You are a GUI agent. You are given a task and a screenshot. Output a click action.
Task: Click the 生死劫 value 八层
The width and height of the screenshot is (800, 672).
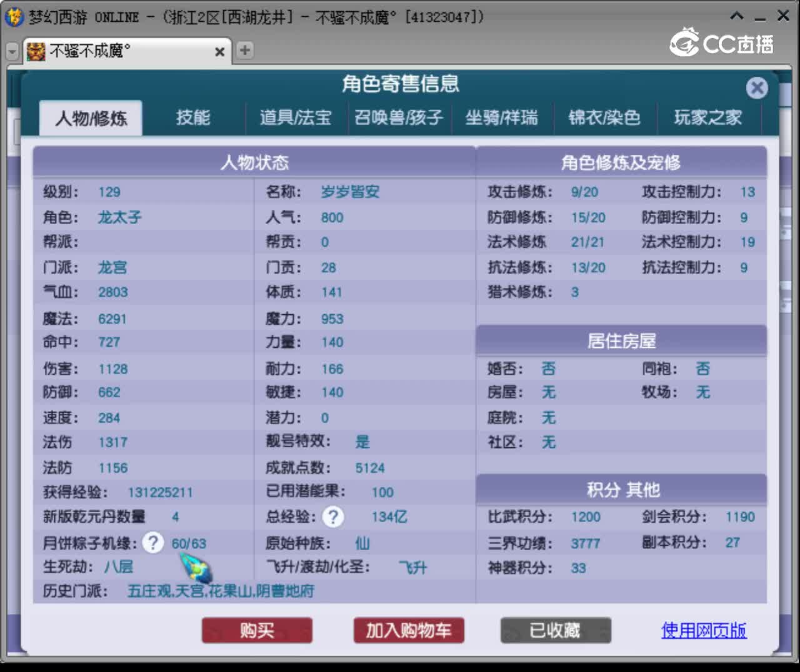[x=118, y=567]
